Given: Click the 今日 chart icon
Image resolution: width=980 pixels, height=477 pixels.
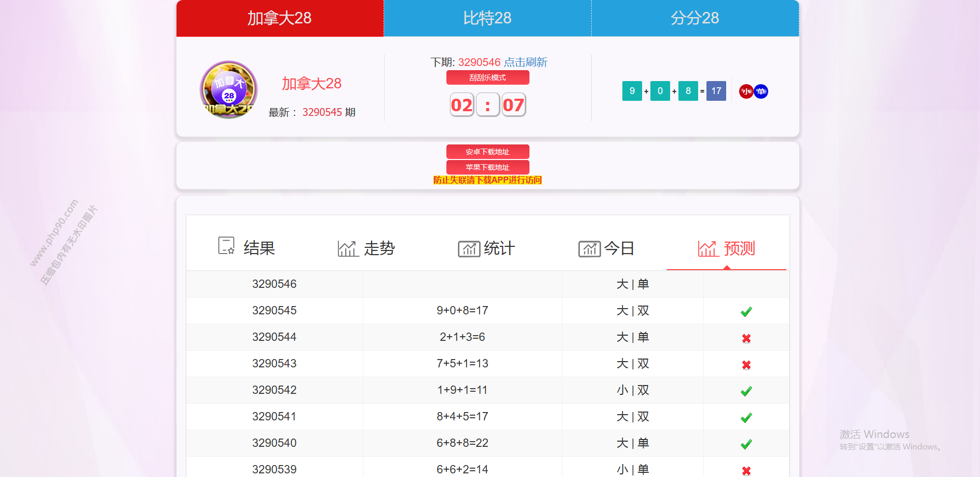Looking at the screenshot, I should [x=589, y=249].
